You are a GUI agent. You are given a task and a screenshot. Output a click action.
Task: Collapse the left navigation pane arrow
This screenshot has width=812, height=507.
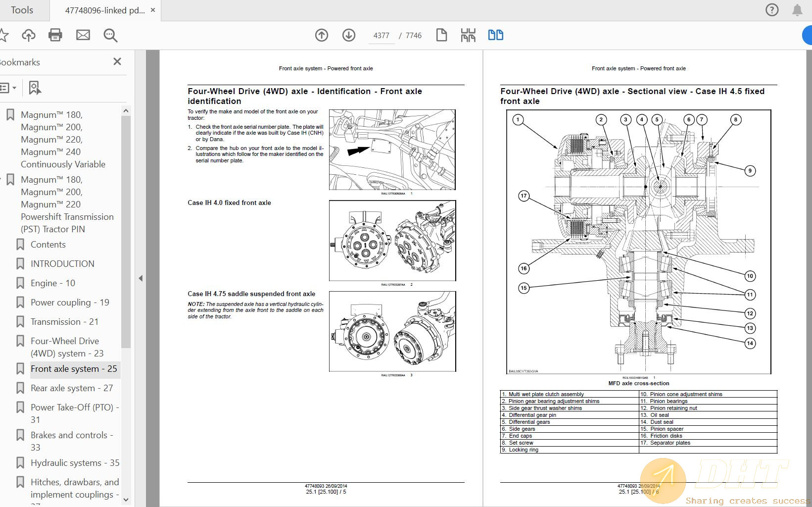point(141,278)
